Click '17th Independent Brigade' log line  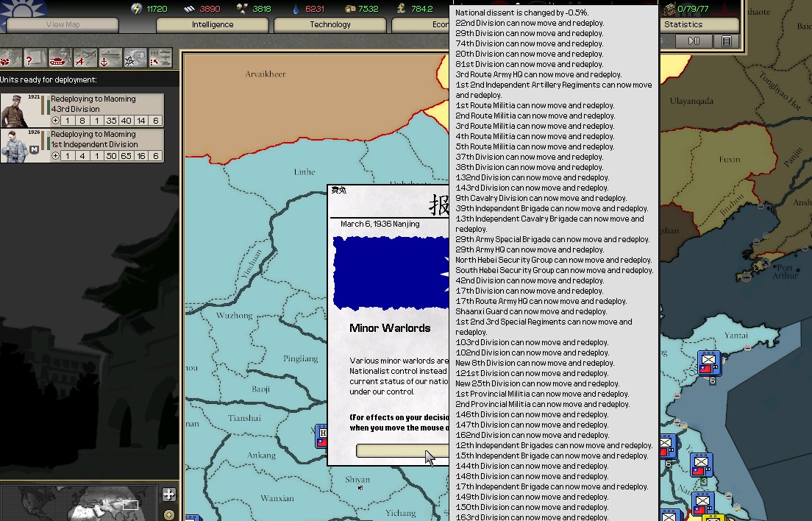click(x=552, y=486)
